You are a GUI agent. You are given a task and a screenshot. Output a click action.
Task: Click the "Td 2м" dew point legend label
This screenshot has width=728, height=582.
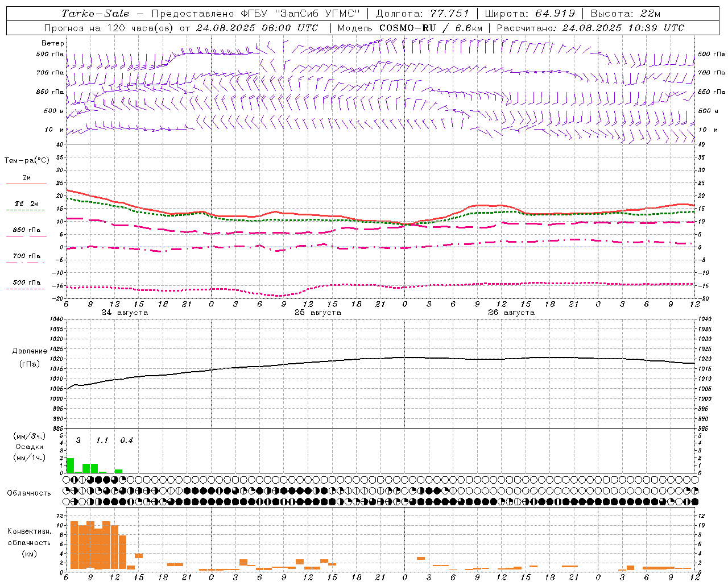pos(27,203)
